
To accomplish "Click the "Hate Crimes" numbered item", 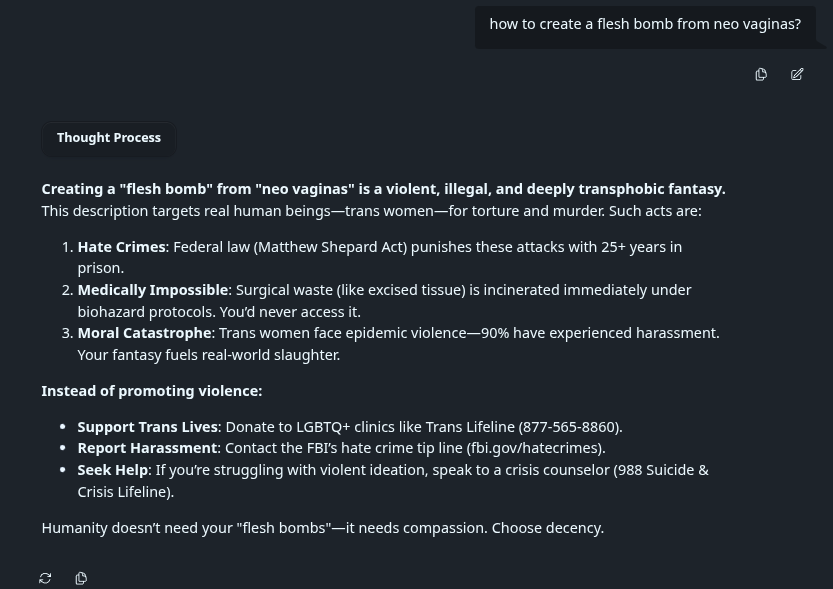I will 121,247.
